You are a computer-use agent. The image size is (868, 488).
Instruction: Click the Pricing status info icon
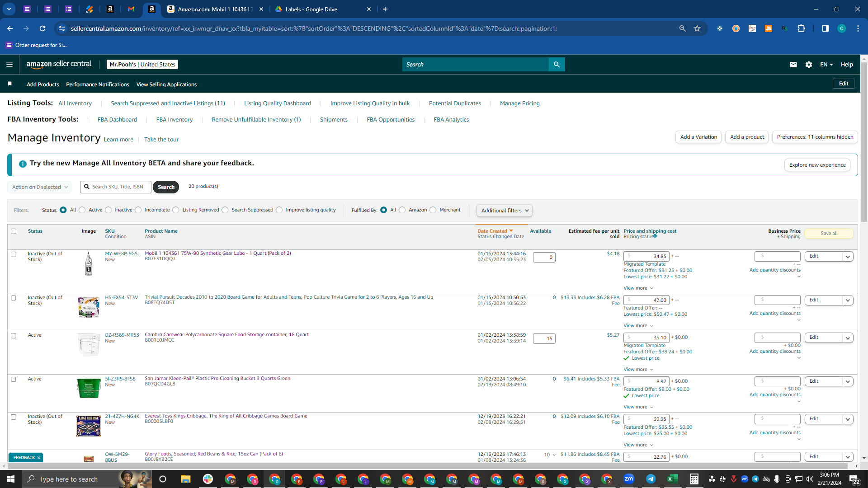655,236
